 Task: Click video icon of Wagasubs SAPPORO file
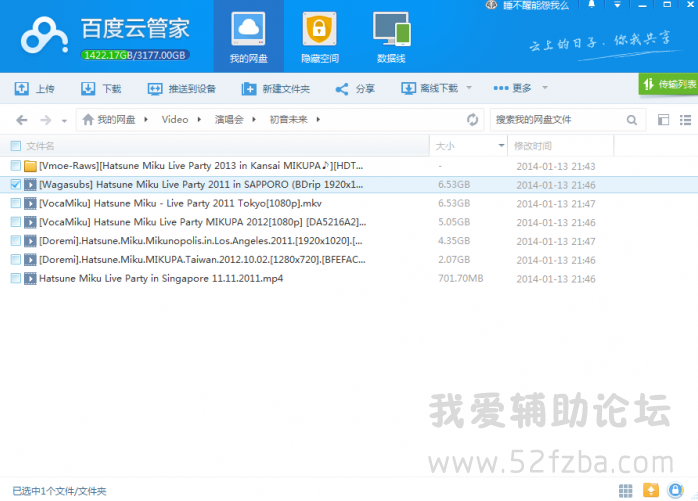pos(30,184)
